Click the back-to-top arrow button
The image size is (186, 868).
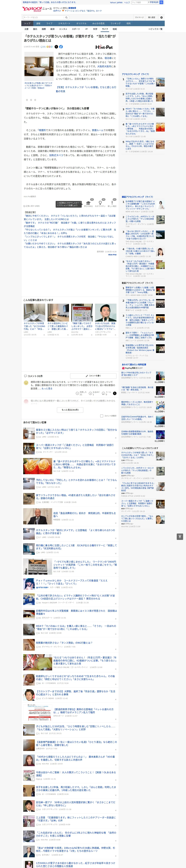tap(180, 536)
